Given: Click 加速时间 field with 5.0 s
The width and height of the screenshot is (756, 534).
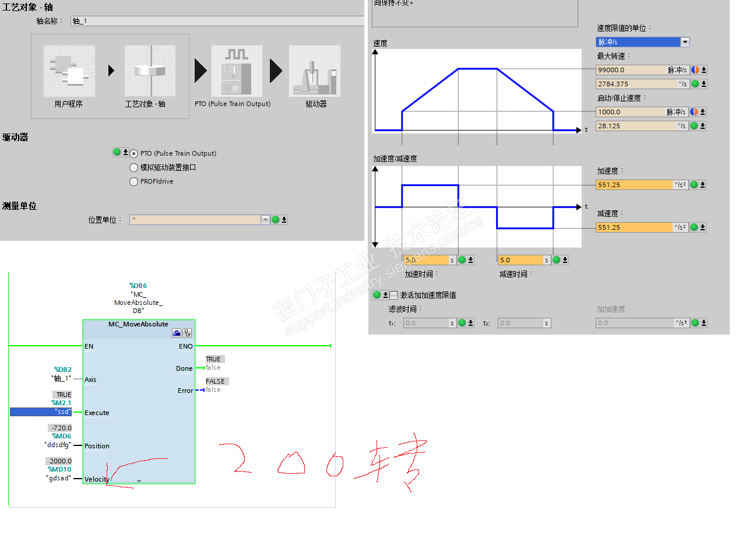Looking at the screenshot, I should pos(430,260).
